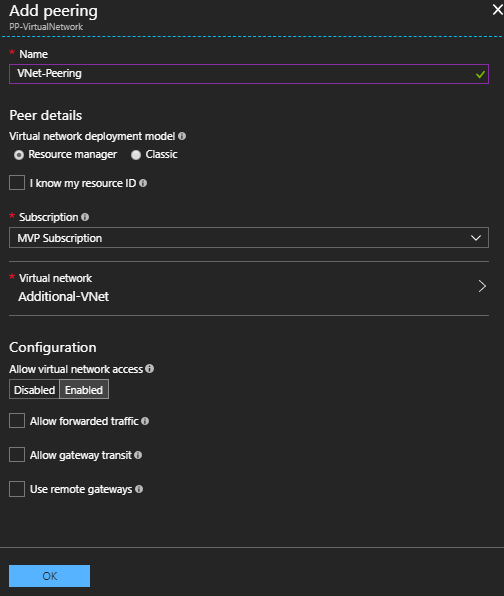Click info icon next to Use remote gateways
This screenshot has height=596, width=504.
139,489
